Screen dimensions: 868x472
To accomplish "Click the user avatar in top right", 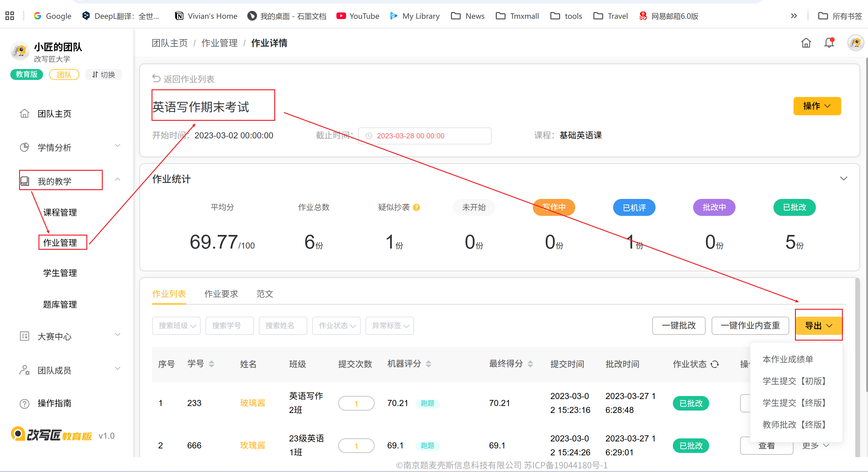I will pos(855,43).
